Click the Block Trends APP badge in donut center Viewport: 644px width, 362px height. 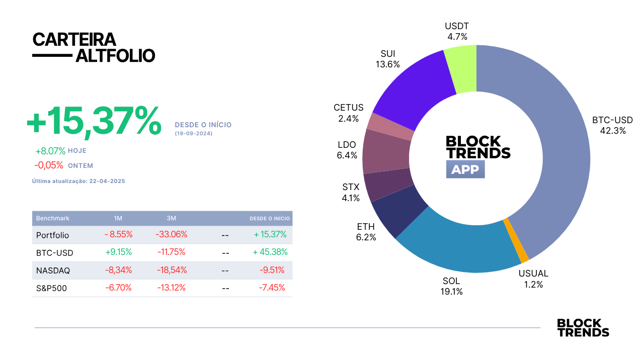pos(478,156)
